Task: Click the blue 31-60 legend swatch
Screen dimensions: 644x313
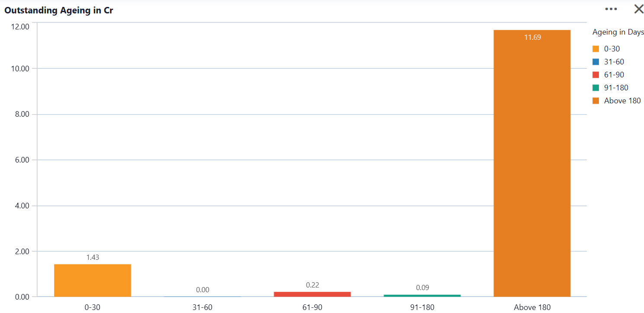Action: tap(596, 62)
